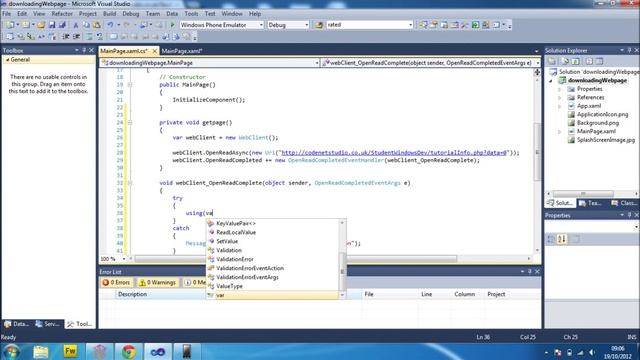The height and width of the screenshot is (360, 640).
Task: Expand the References node in Solution Explorer
Action: [560, 98]
